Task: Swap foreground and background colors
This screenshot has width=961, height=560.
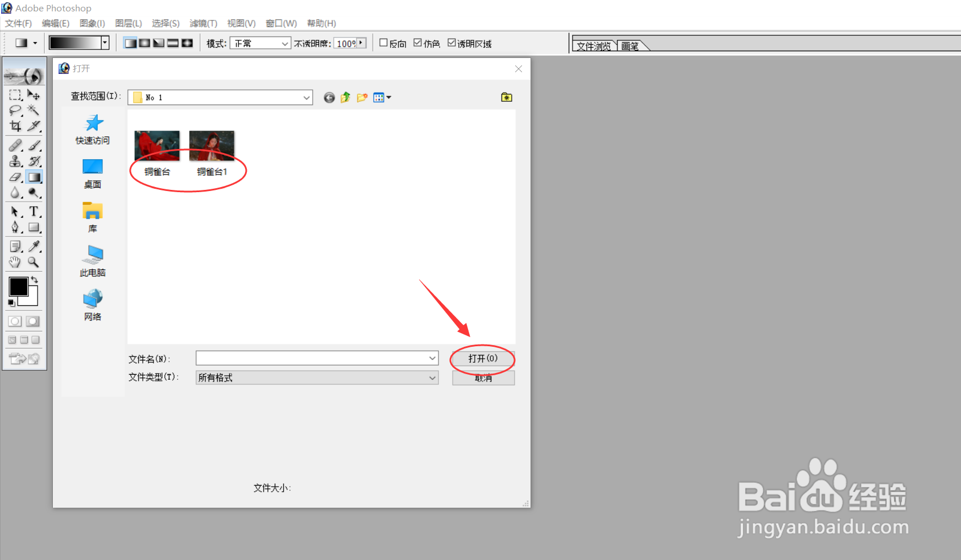Action: pos(35,279)
